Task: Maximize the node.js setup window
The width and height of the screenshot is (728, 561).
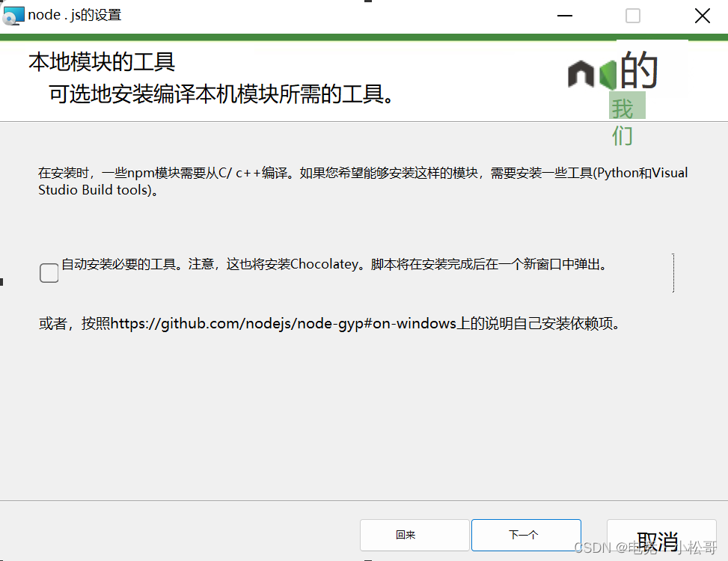Action: (x=633, y=16)
